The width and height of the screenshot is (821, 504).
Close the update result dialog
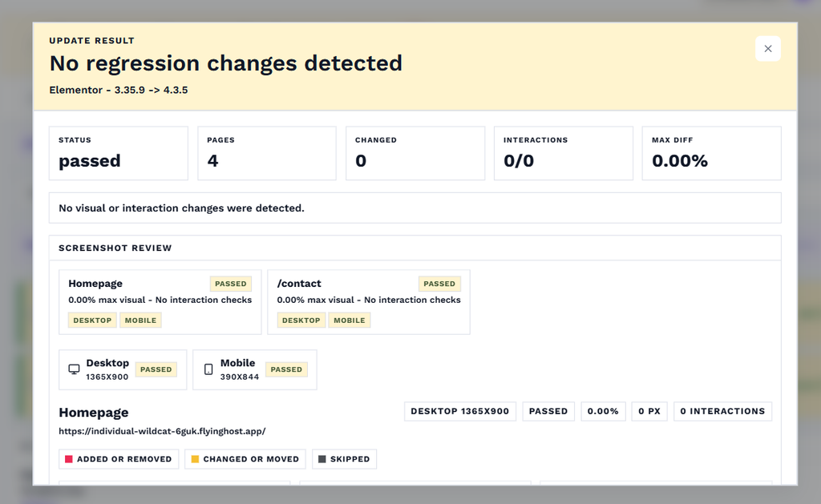tap(767, 49)
